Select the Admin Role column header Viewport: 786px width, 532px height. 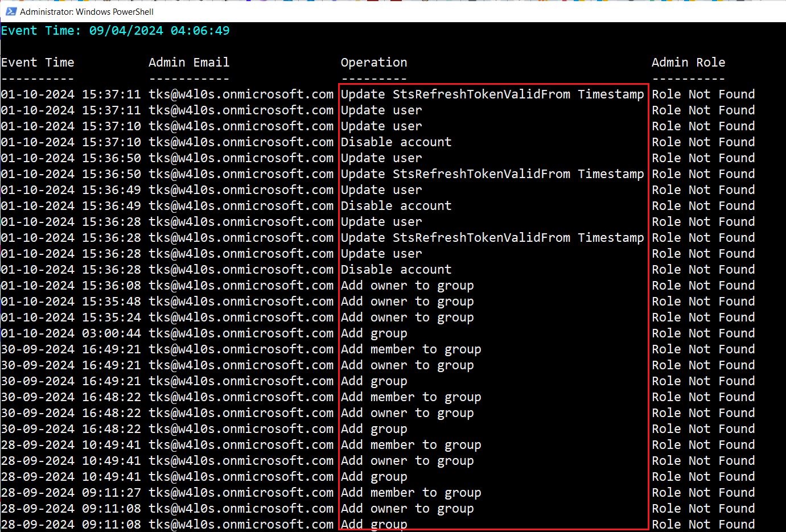pos(688,63)
